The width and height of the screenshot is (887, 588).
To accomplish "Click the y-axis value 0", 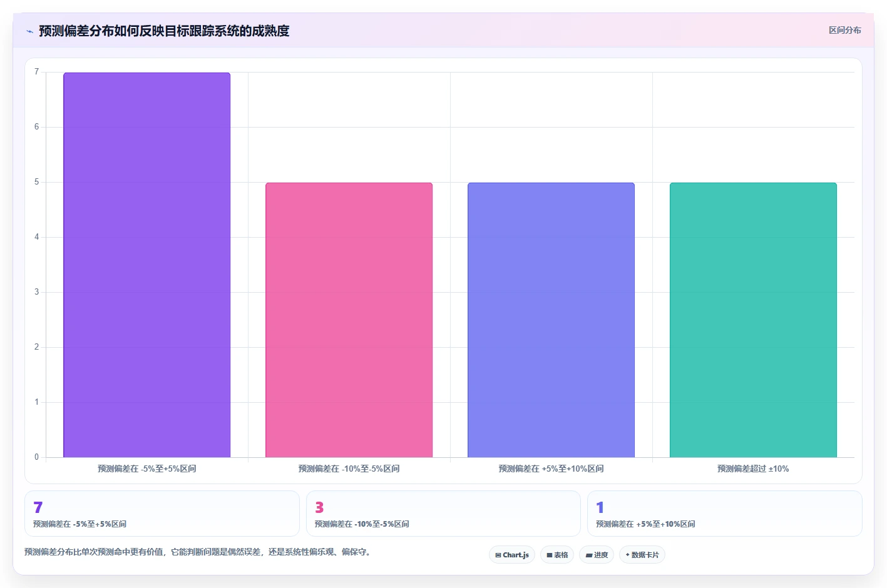I will coord(36,457).
